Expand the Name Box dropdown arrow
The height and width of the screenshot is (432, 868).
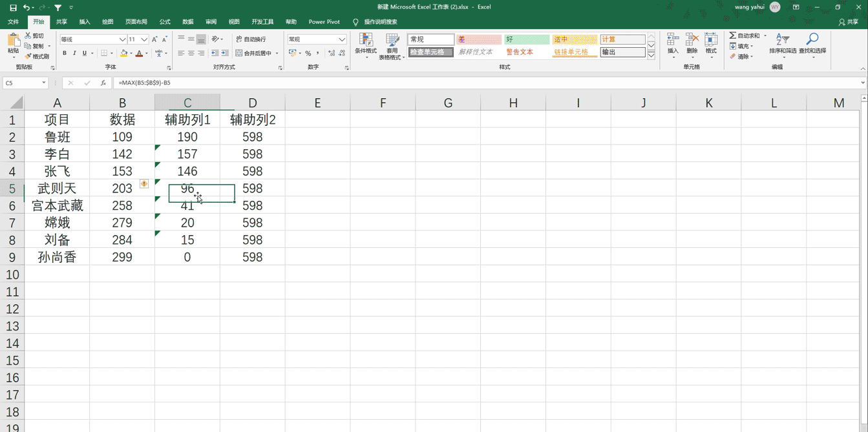pyautogui.click(x=44, y=83)
